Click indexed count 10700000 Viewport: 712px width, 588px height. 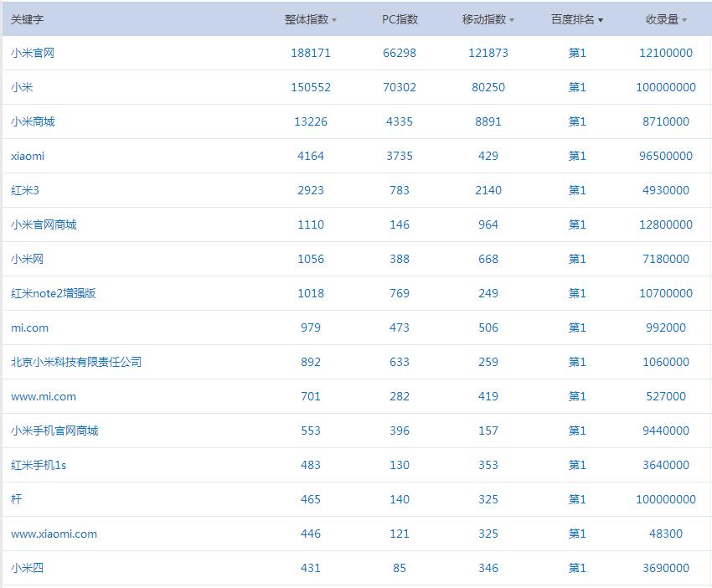pos(666,293)
